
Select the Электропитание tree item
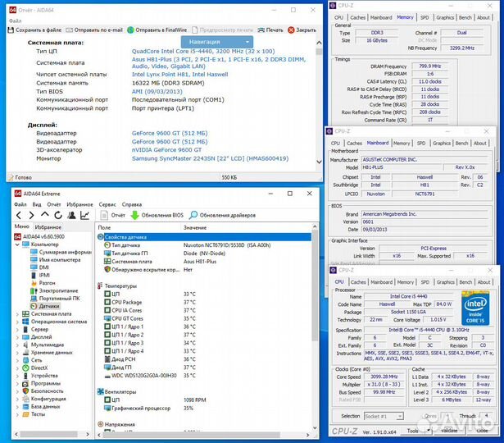(x=58, y=291)
